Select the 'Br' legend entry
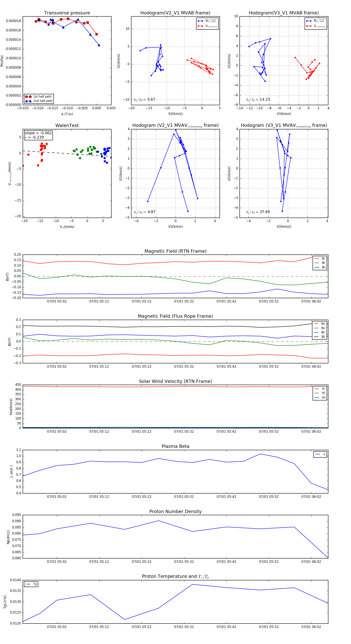Screen dimensions: 351x644 pyautogui.click(x=320, y=259)
